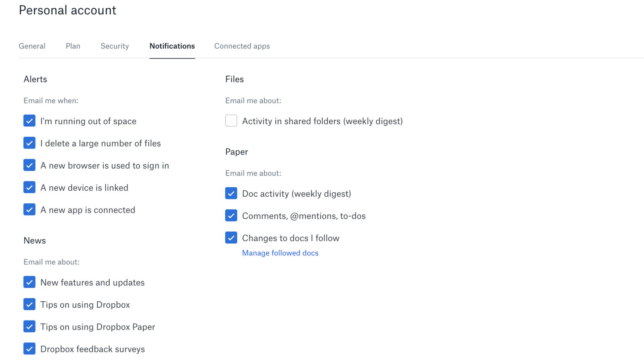Open Manage followed docs link
This screenshot has width=644, height=362.
pos(280,253)
